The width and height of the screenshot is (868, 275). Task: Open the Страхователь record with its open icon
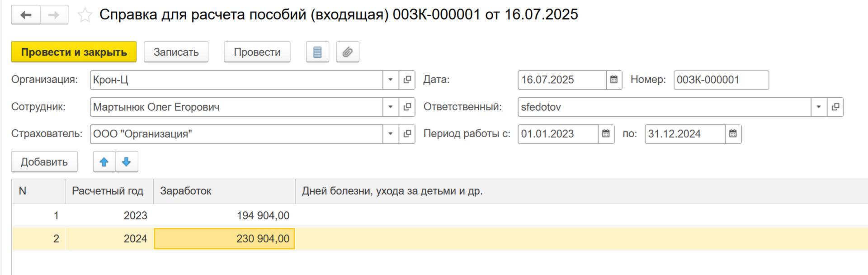tap(407, 134)
